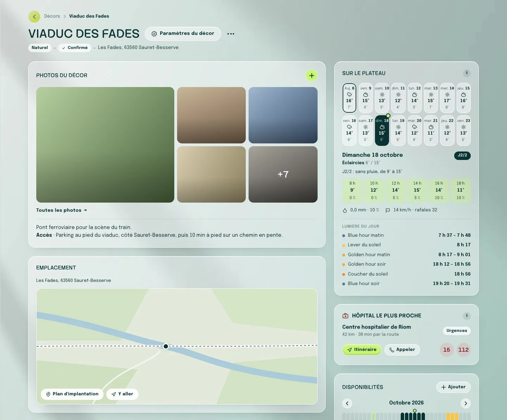
Task: Call emergency number 112
Action: [x=463, y=350]
